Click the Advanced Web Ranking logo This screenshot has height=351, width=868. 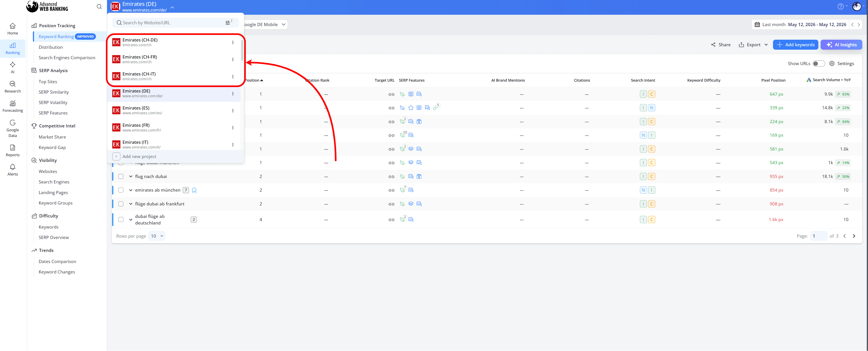(47, 6)
